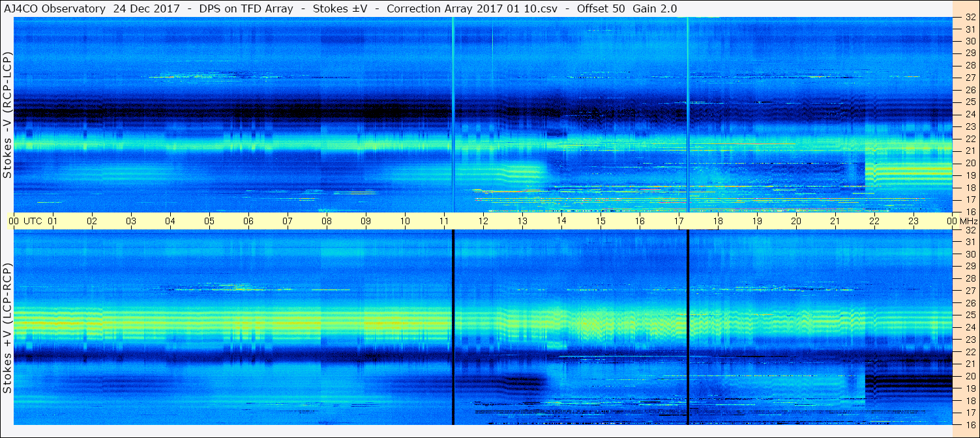Image resolution: width=980 pixels, height=438 pixels.
Task: Select the 04 hour tick on time axis
Action: pos(170,221)
